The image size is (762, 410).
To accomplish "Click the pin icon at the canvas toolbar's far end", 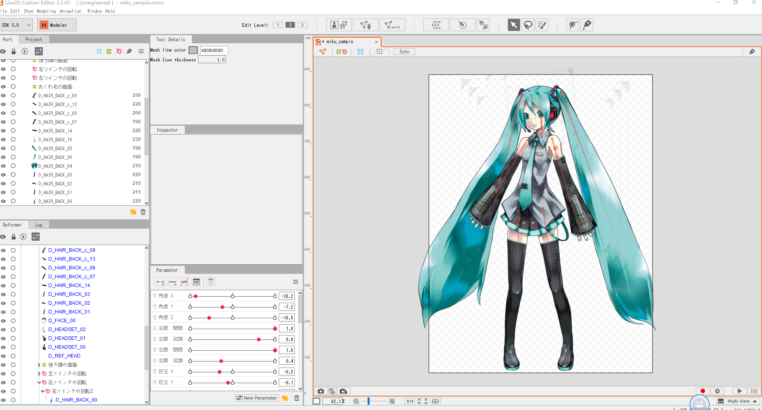I will (752, 51).
